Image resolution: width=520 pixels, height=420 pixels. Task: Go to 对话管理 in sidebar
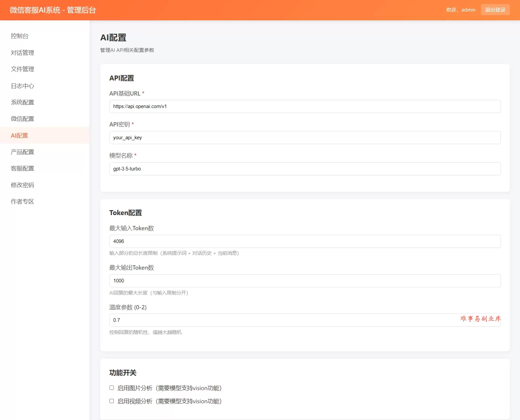pos(45,53)
